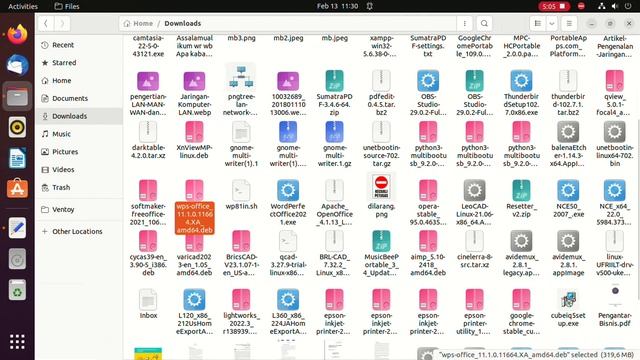Open the Text Editor dock icon

pyautogui.click(x=17, y=228)
